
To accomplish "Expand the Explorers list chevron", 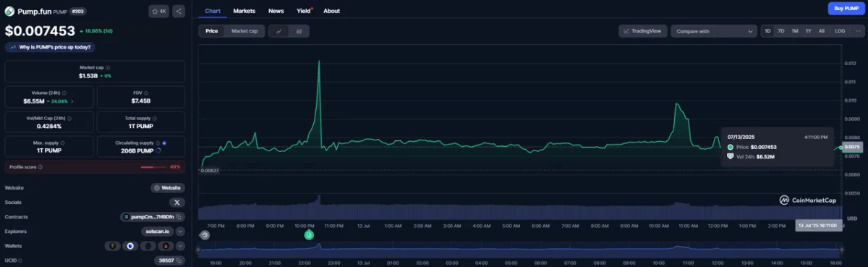I will point(180,231).
